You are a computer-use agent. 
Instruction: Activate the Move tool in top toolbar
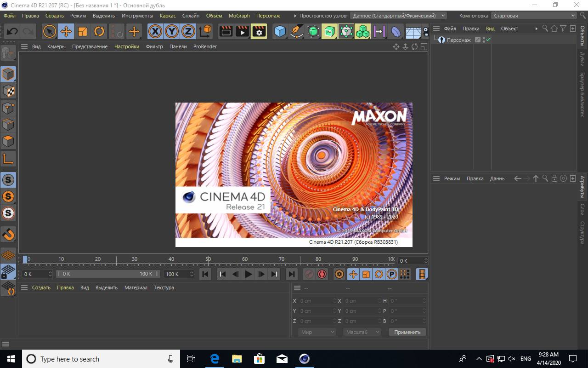(66, 31)
